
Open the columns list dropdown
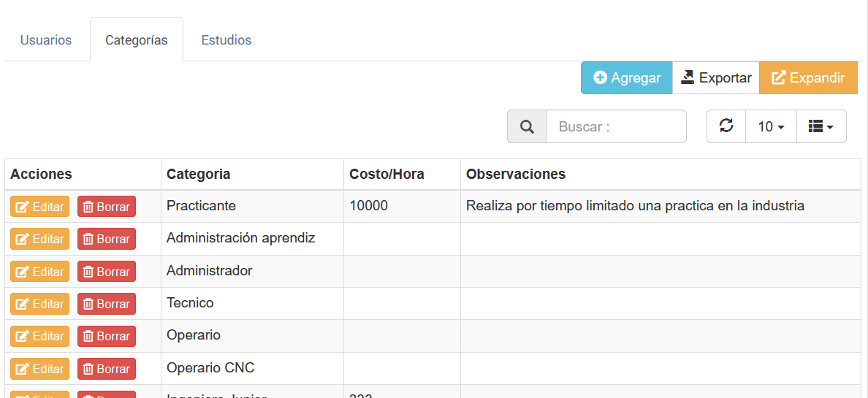[x=821, y=126]
